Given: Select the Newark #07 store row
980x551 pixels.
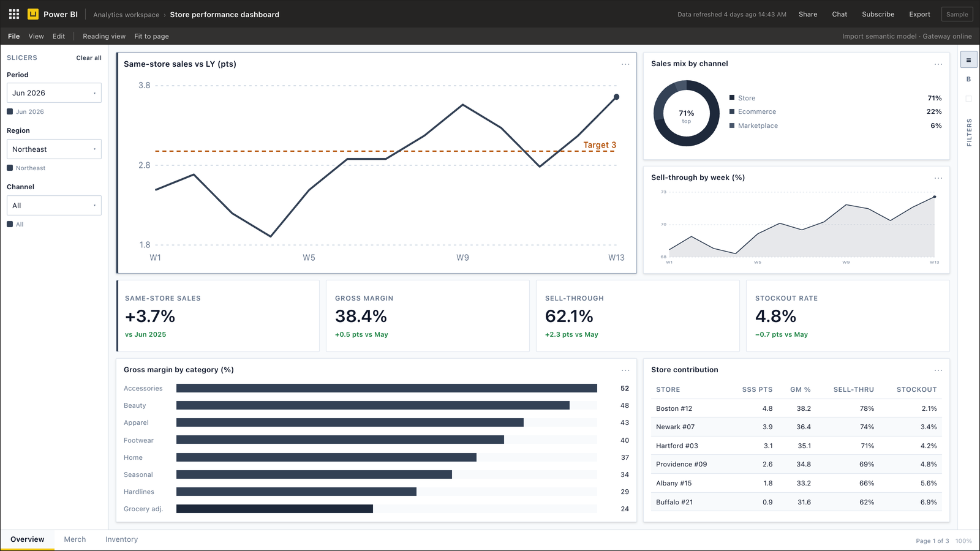Looking at the screenshot, I should pos(796,427).
